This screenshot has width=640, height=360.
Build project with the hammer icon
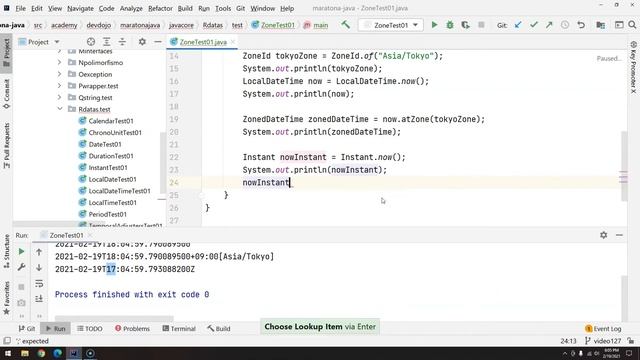point(346,25)
